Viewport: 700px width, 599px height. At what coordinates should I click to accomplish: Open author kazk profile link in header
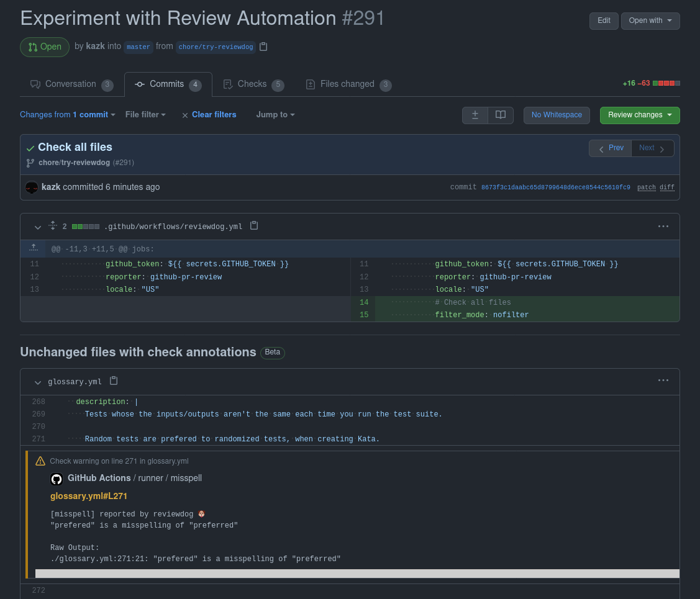tap(95, 46)
